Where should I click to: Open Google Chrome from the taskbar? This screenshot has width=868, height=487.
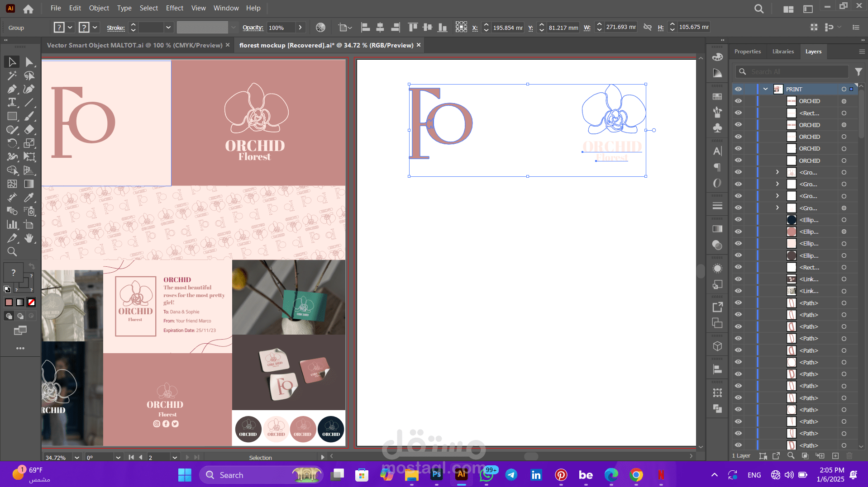click(x=636, y=475)
